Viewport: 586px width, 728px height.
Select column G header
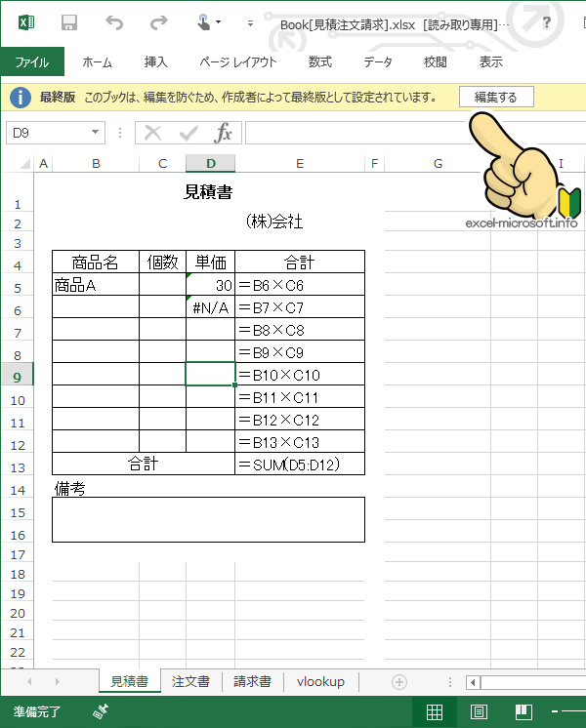coord(438,163)
